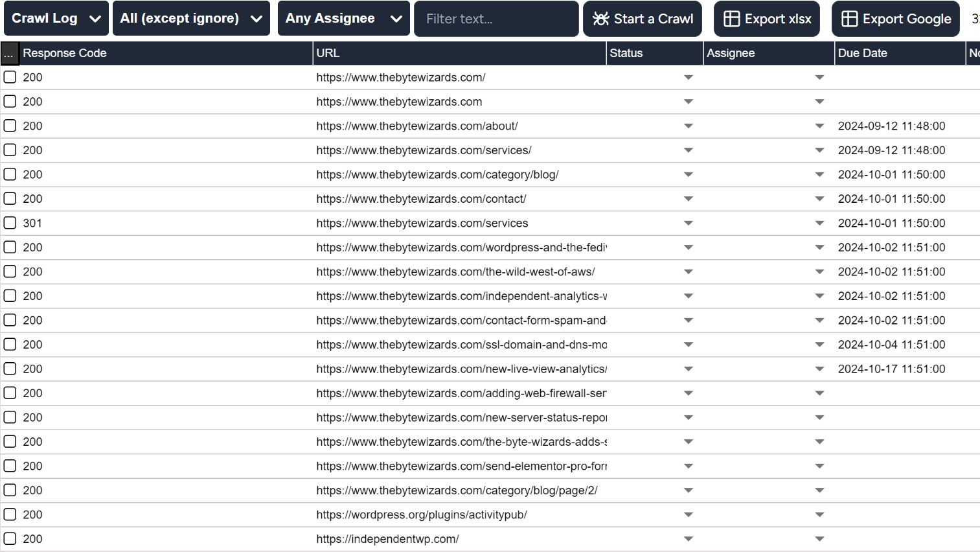Viewport: 980px width, 552px height.
Task: Open Assignee dropdown for the-wild-west-of-aws row
Action: [x=819, y=272]
